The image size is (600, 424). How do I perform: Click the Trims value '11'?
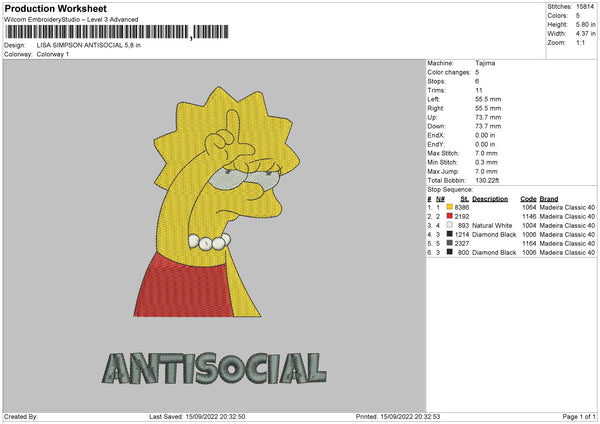[479, 90]
